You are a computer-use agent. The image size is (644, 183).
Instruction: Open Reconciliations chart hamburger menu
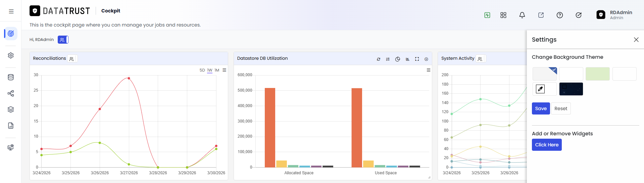(225, 70)
